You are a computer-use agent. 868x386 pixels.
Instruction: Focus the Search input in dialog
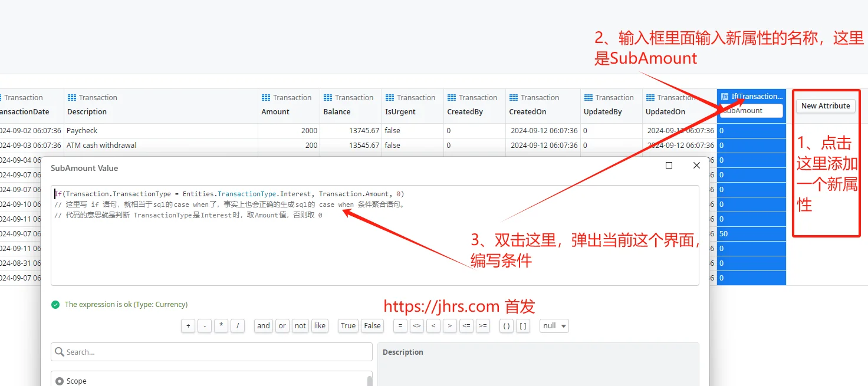(212, 352)
